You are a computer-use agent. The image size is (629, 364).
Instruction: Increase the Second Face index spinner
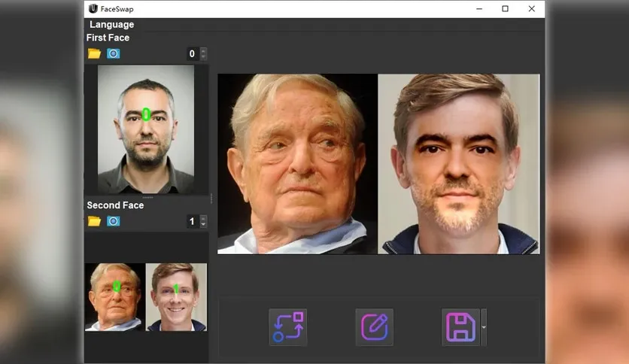(203, 219)
